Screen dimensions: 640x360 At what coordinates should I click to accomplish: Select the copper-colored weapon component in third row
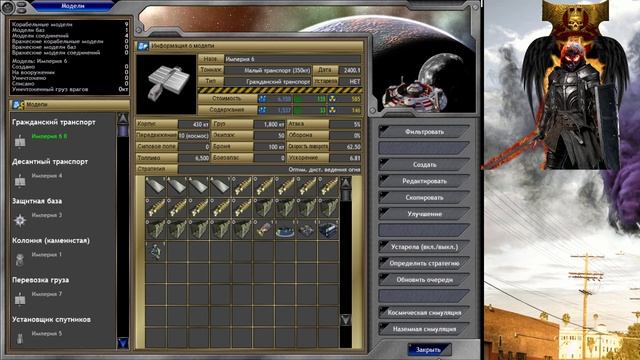(x=263, y=230)
